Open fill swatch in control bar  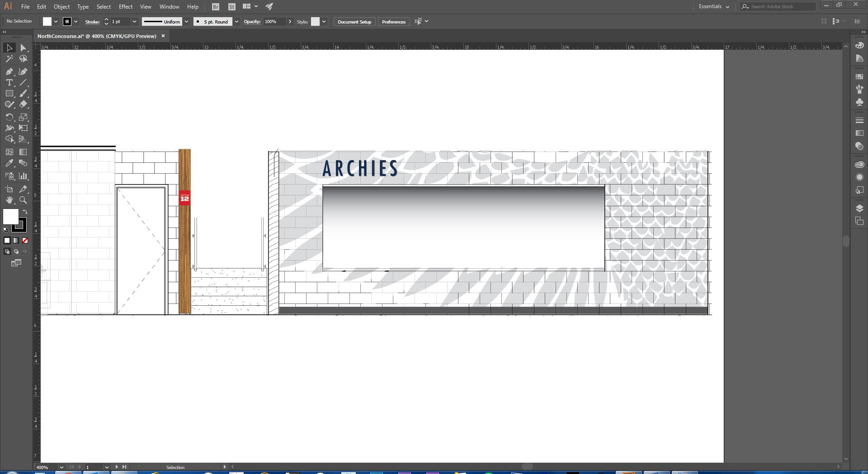point(47,22)
